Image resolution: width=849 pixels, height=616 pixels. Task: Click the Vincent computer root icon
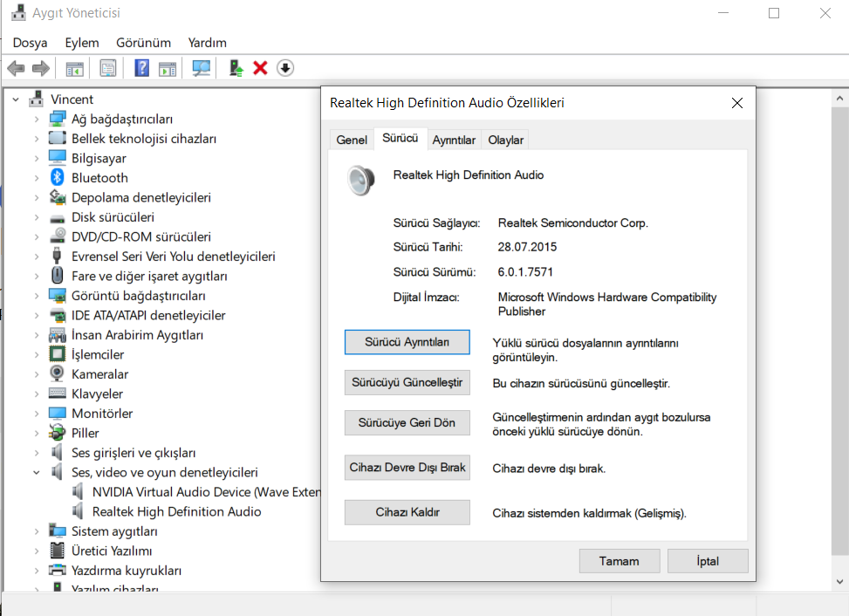pyautogui.click(x=37, y=99)
